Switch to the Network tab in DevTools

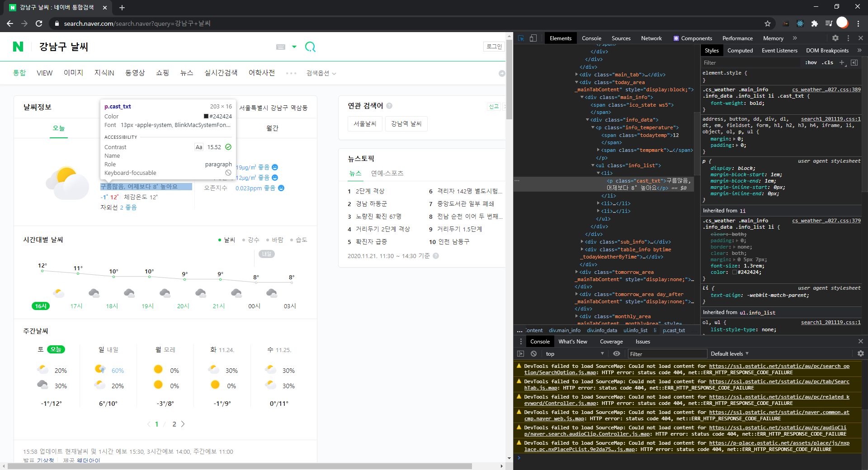point(651,38)
